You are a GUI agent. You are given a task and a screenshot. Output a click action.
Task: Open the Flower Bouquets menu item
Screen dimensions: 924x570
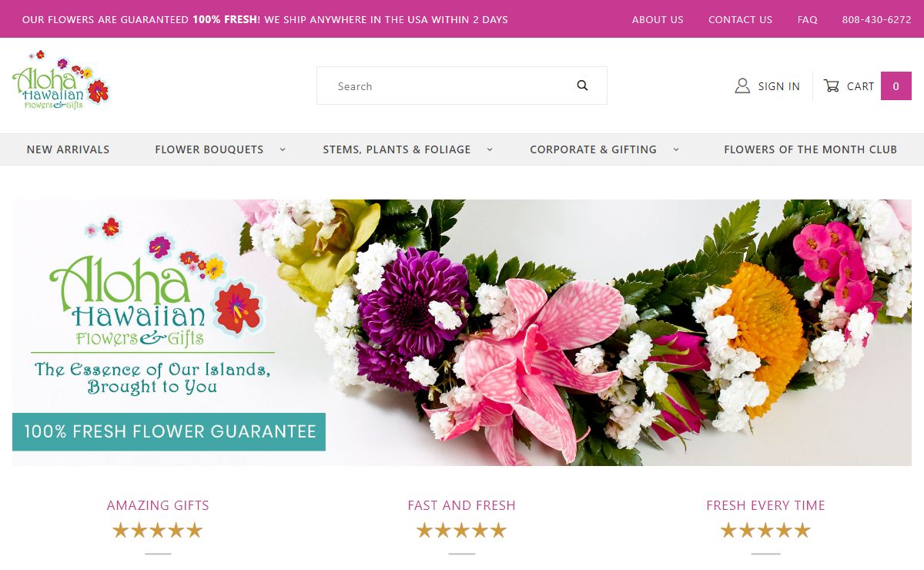pyautogui.click(x=209, y=149)
